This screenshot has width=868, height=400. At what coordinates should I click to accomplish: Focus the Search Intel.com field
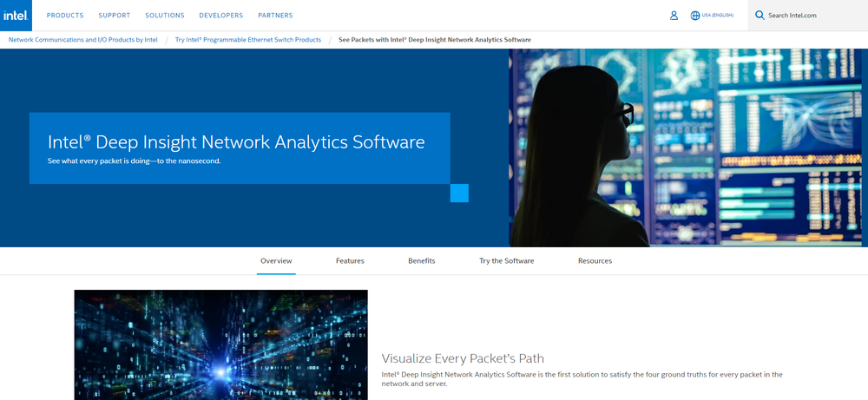pyautogui.click(x=807, y=16)
